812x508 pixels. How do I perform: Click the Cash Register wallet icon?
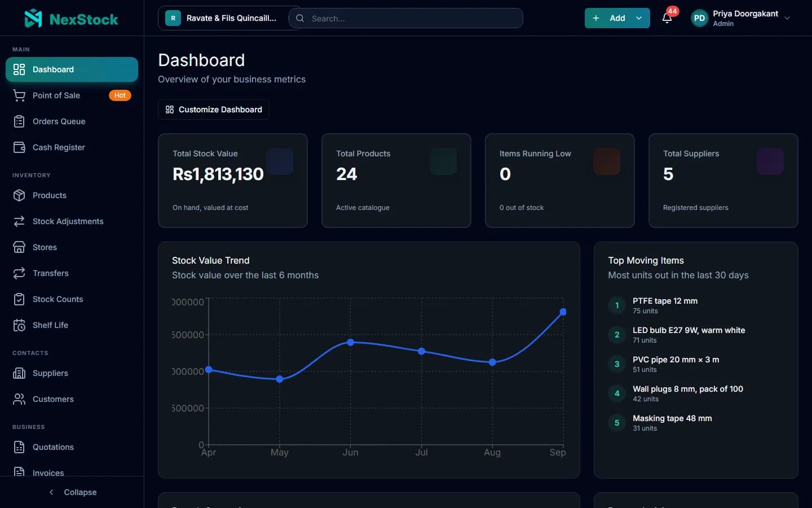(19, 147)
